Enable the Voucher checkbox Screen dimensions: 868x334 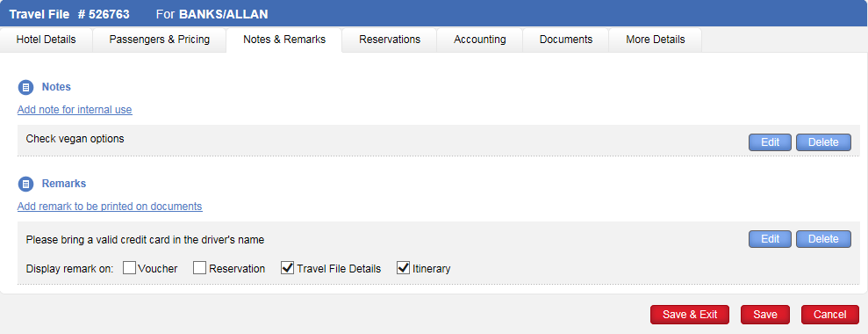pyautogui.click(x=130, y=269)
